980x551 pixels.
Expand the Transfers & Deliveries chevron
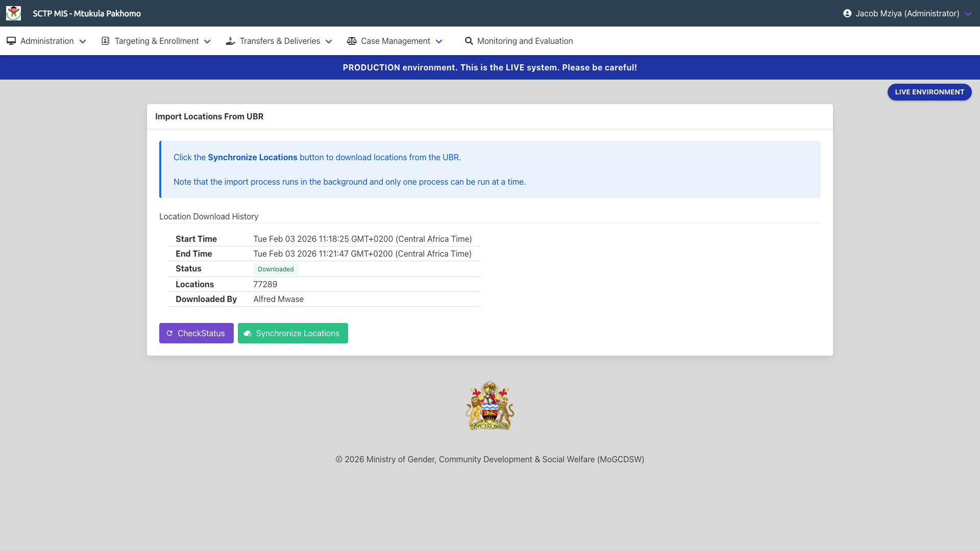[x=329, y=41]
